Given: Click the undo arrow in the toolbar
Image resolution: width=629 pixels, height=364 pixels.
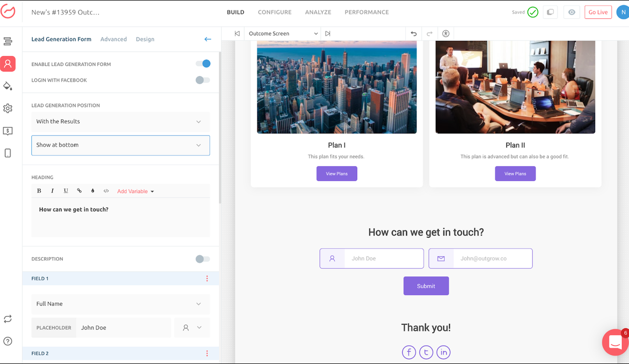Looking at the screenshot, I should 414,34.
